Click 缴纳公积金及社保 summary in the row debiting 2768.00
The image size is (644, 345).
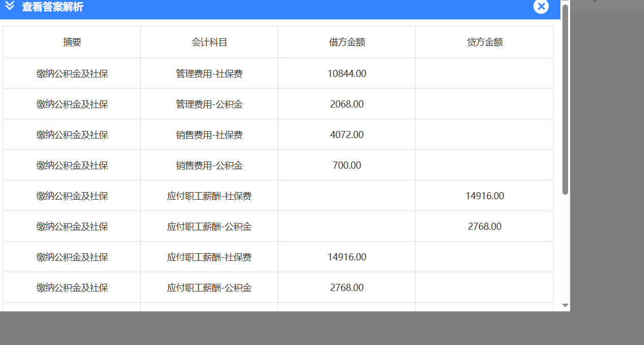[x=72, y=288]
